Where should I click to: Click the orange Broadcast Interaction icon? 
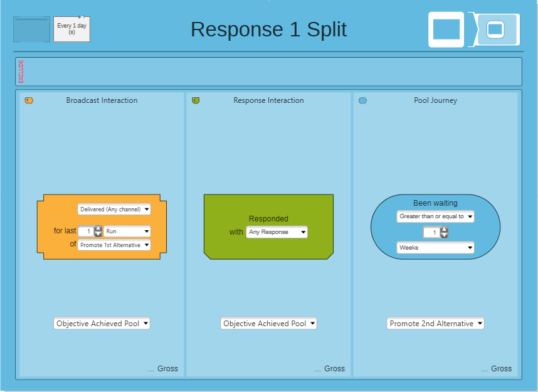pyautogui.click(x=29, y=100)
